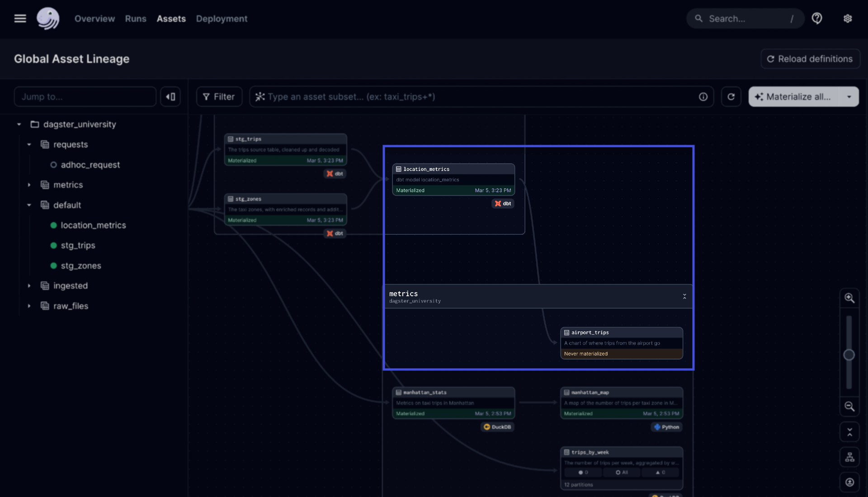The height and width of the screenshot is (497, 868).
Task: Expand the raw_files group arrow
Action: pyautogui.click(x=29, y=306)
